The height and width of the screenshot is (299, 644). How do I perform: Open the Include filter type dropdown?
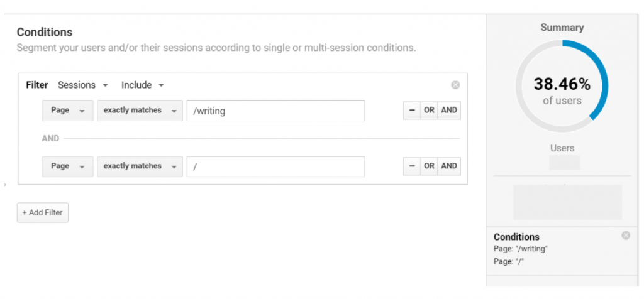(x=143, y=85)
